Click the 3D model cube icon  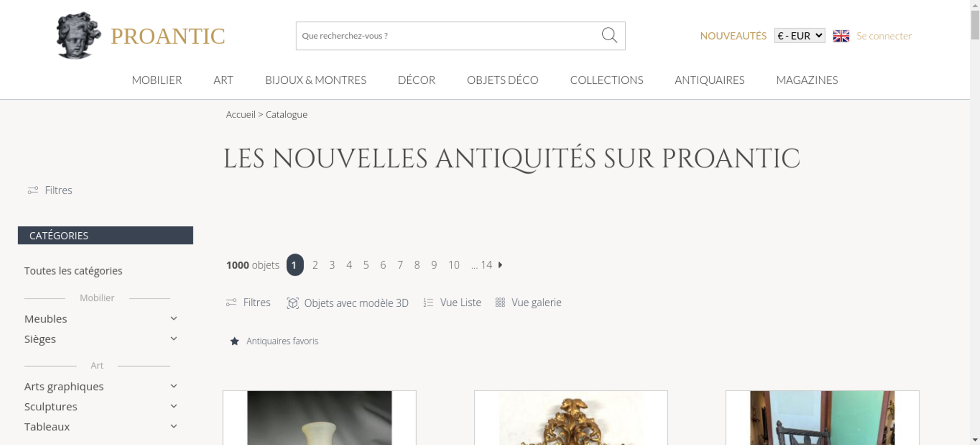click(x=293, y=303)
